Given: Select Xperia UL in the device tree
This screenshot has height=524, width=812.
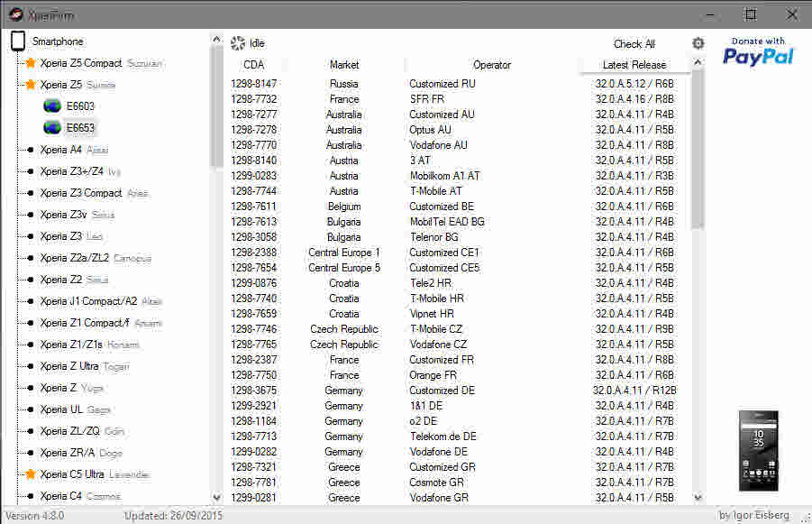Looking at the screenshot, I should (61, 409).
